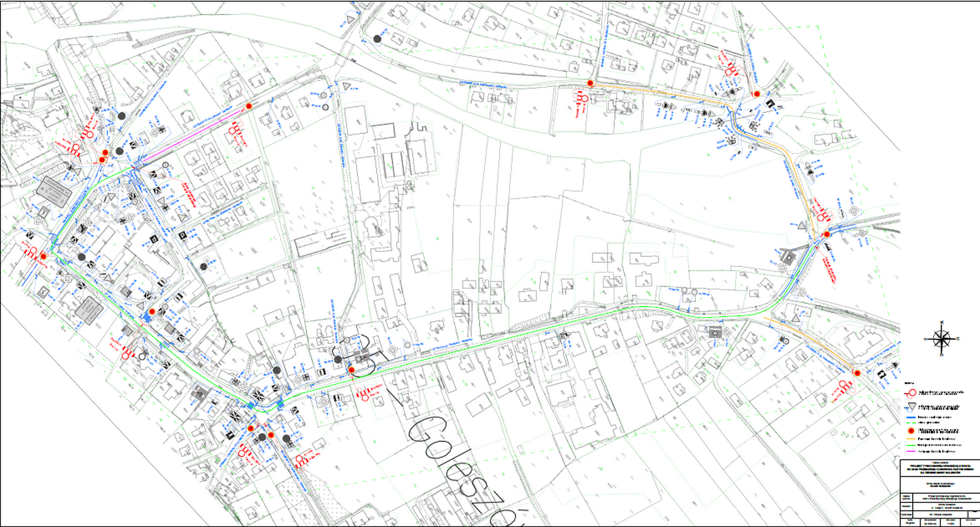This screenshot has width=980, height=527.
Task: Click the orange line sample in legend
Action: coord(910,439)
